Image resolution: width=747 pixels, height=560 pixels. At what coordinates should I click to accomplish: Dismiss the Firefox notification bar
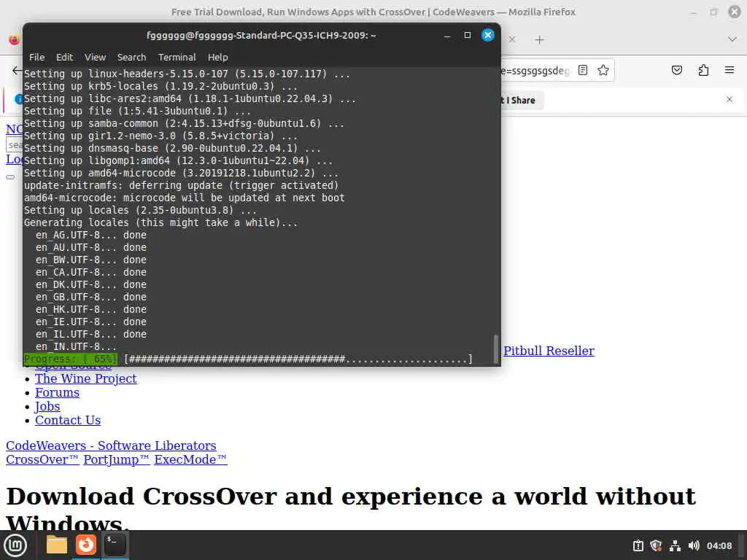(x=729, y=99)
